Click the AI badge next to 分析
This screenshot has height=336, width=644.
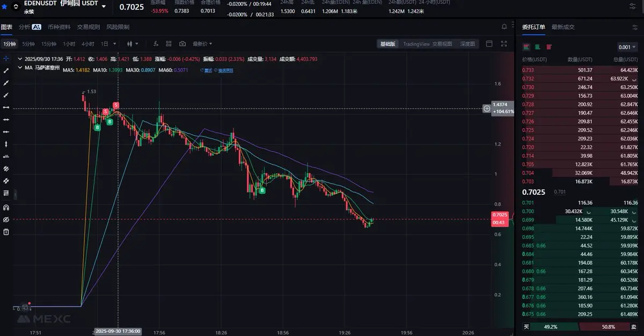coord(36,27)
